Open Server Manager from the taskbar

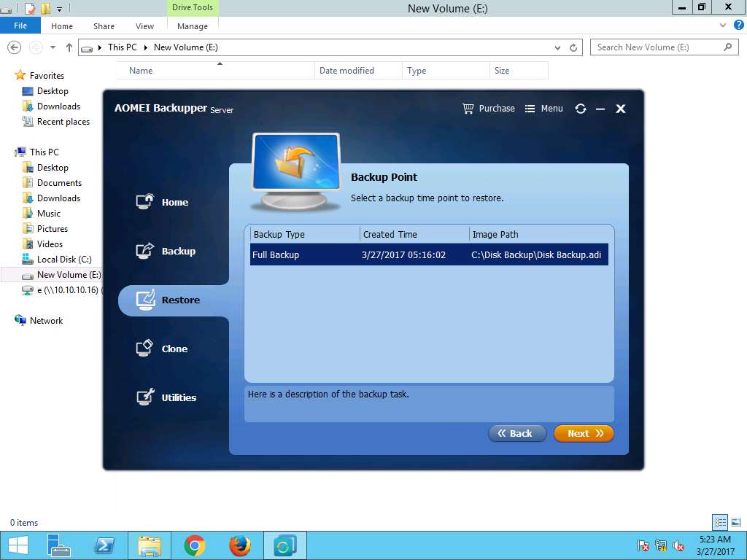[x=60, y=545]
